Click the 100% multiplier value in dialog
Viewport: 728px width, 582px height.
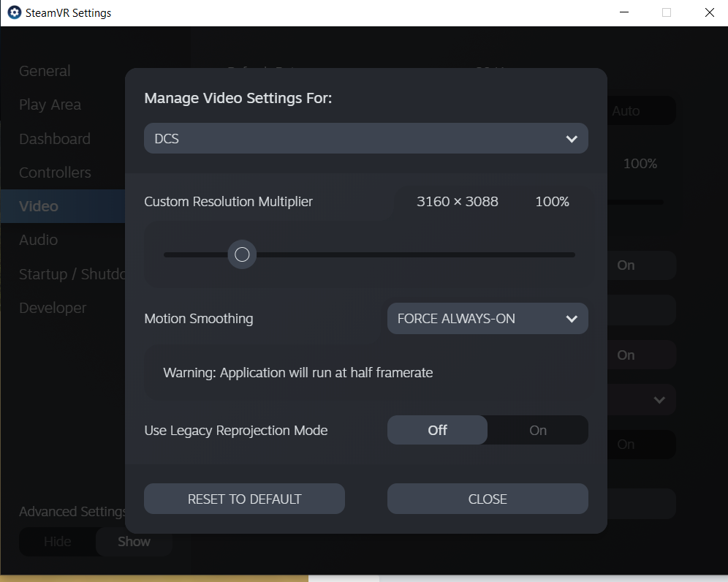pos(552,202)
